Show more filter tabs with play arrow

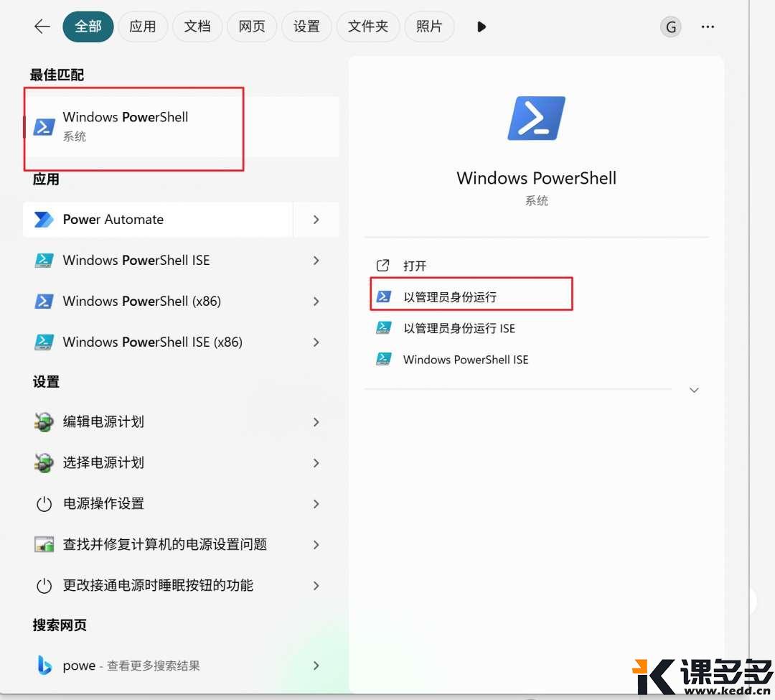pyautogui.click(x=482, y=27)
